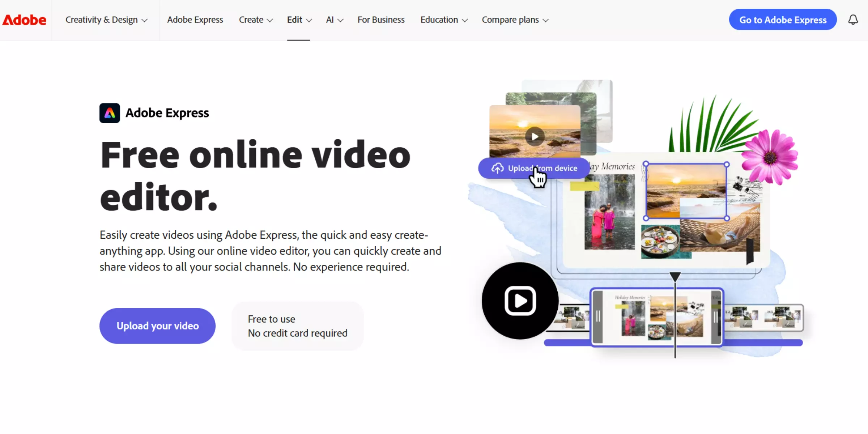The image size is (868, 434).
Task: Click the Adobe logo
Action: pyautogui.click(x=25, y=20)
